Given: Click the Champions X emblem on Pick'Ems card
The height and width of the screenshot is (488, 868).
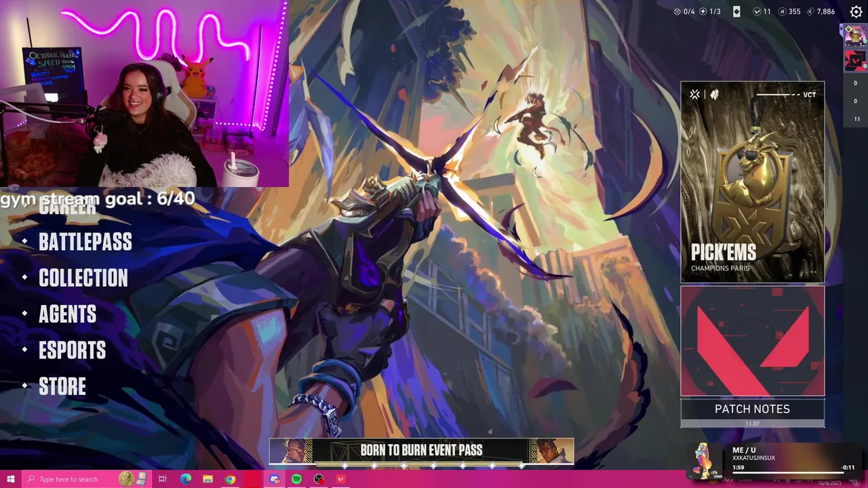Looking at the screenshot, I should (694, 95).
